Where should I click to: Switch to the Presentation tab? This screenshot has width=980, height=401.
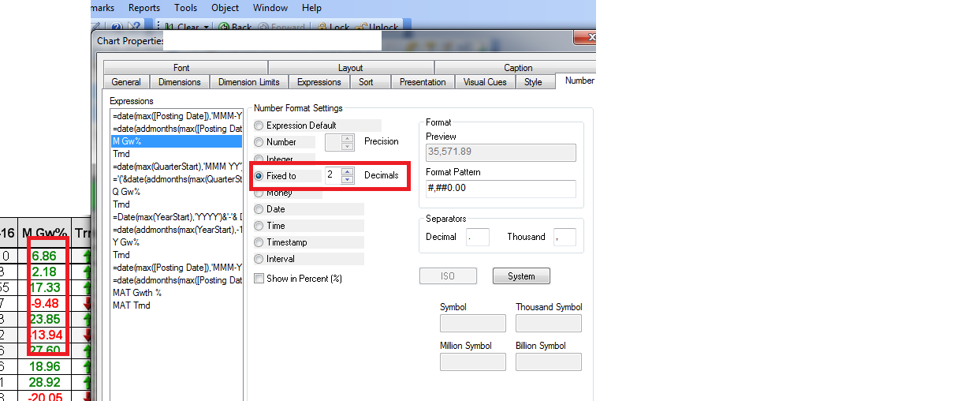point(423,81)
